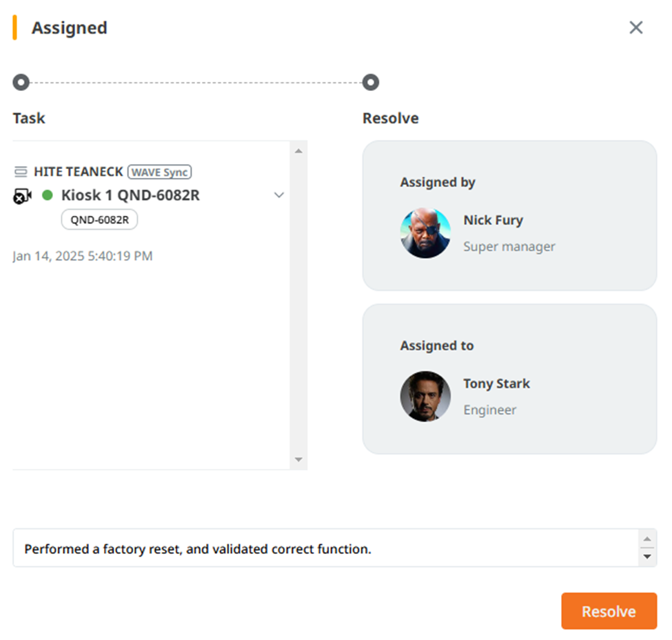Click the server list icon beside HITE TEANECK
This screenshot has width=672, height=640.
coord(21,172)
